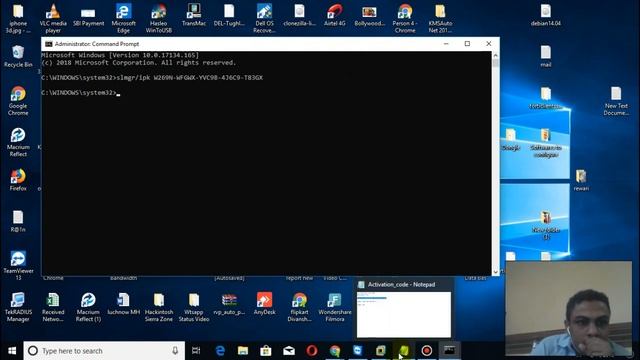Select the iphone 3d.jpg desktop file

pyautogui.click(x=18, y=18)
